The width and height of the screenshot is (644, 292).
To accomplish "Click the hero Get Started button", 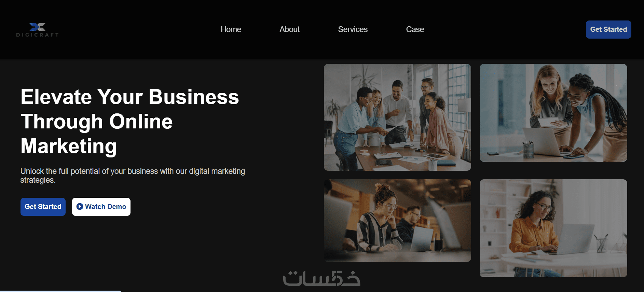I will (x=43, y=207).
